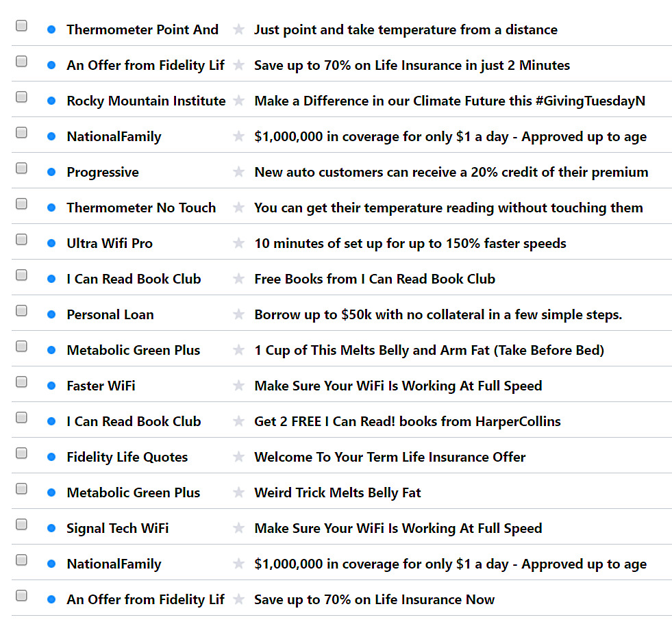Image resolution: width=672 pixels, height=624 pixels.
Task: Open 'Just point and take temperature from a distance'
Action: tap(406, 29)
